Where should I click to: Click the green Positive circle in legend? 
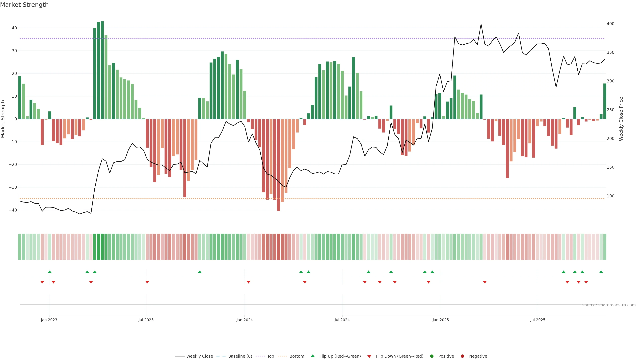tap(432, 356)
